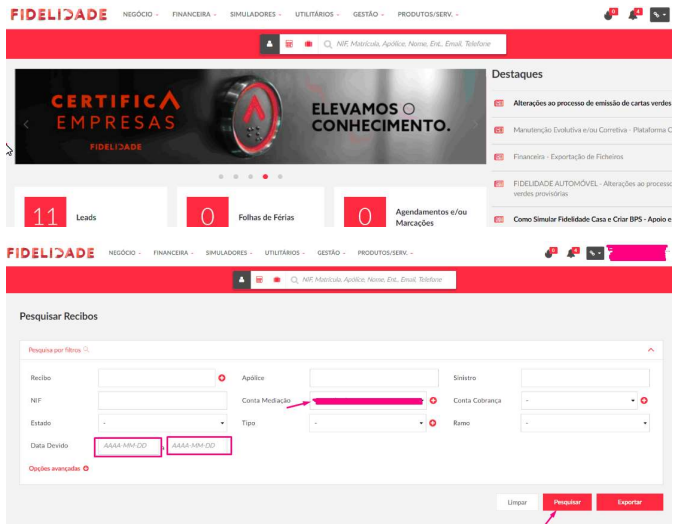
Task: Open the 11 Leads card
Action: [91, 207]
